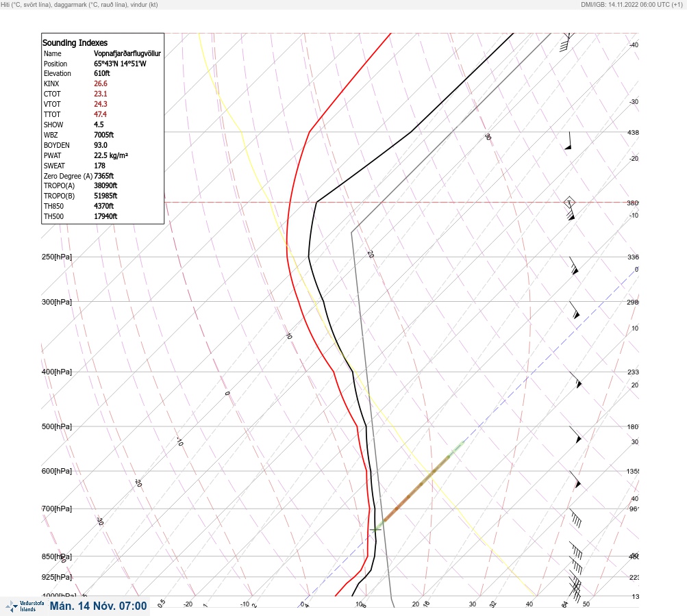Click the 50 label on the bottom temperature axis

(x=586, y=604)
